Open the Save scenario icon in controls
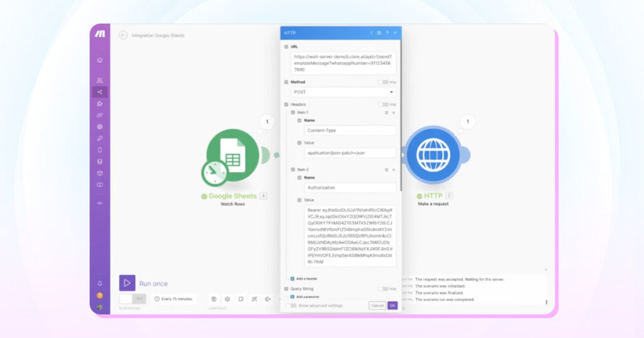This screenshot has width=644, height=338. coord(214,299)
